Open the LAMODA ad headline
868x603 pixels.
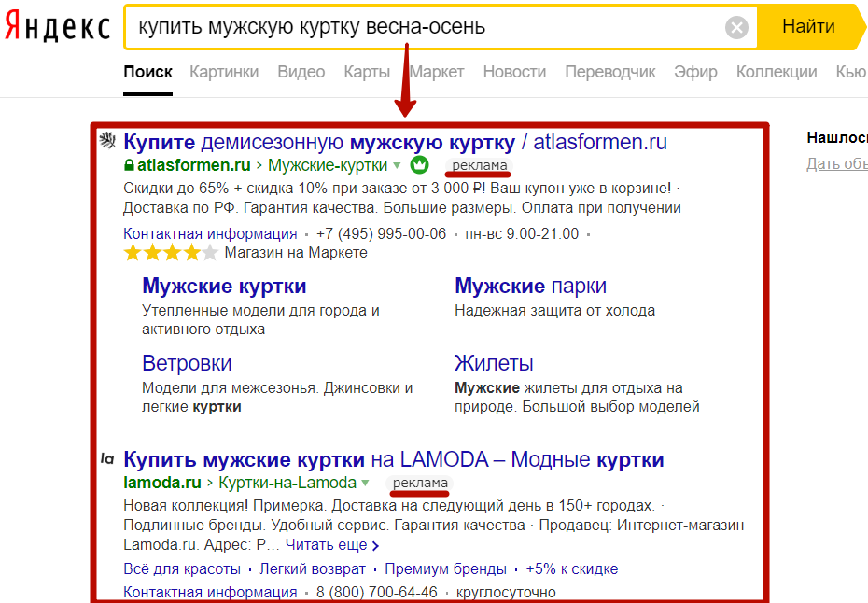point(394,459)
